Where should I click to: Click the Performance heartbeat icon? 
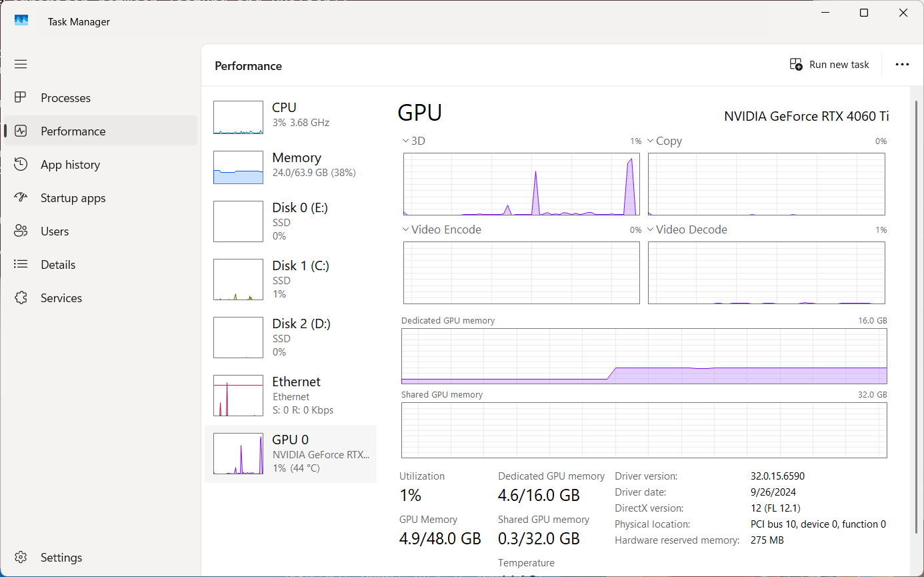[21, 131]
